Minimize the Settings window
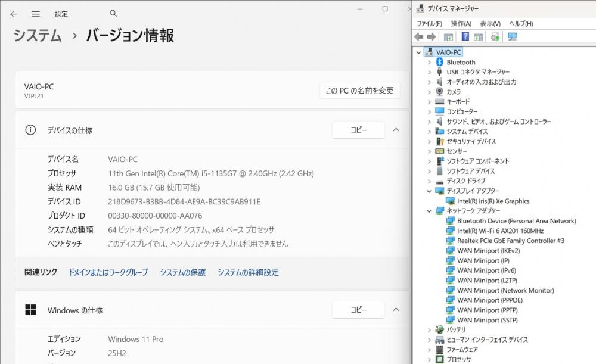Screen dimensions: 596x364 click(x=360, y=9)
